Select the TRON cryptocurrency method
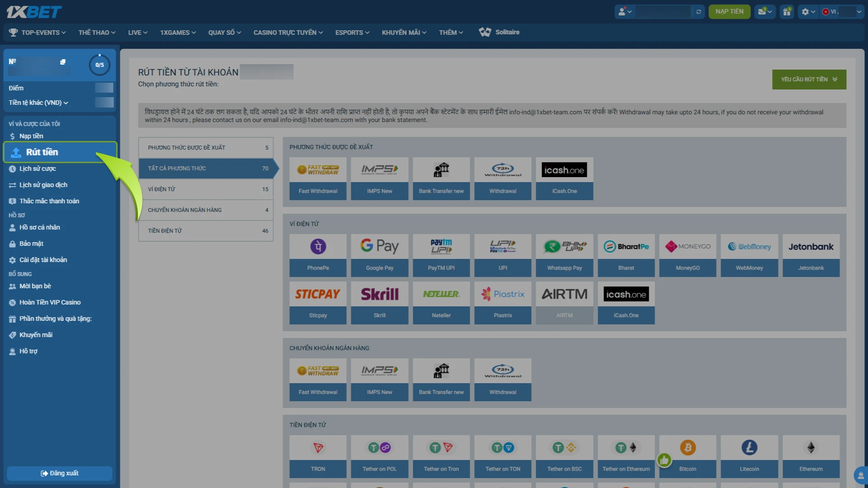 [x=318, y=456]
